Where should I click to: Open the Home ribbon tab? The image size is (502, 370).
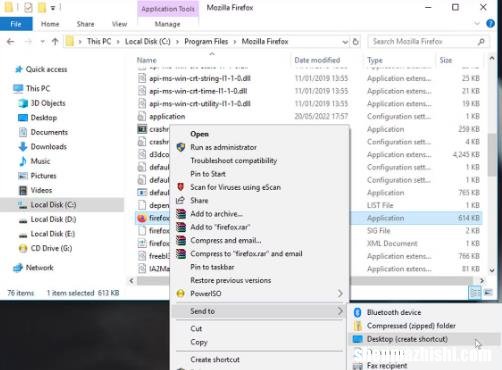click(50, 24)
